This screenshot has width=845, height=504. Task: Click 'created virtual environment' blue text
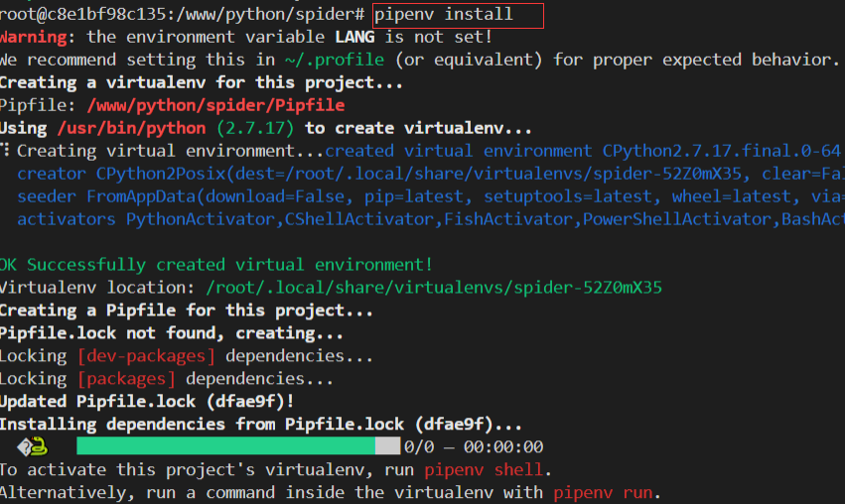point(458,151)
